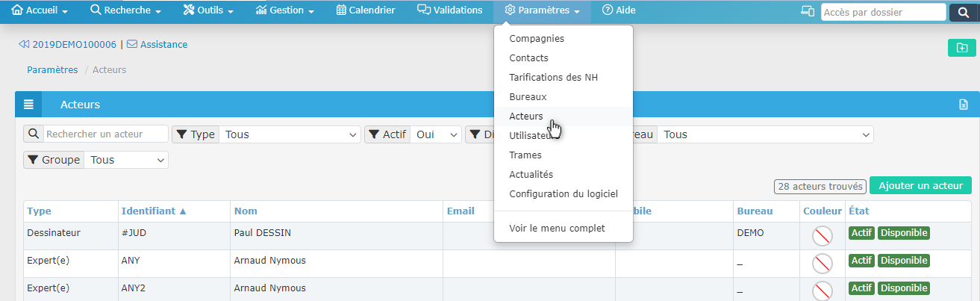
Task: Open the Bureau dropdown set to Tous
Action: coord(766,134)
